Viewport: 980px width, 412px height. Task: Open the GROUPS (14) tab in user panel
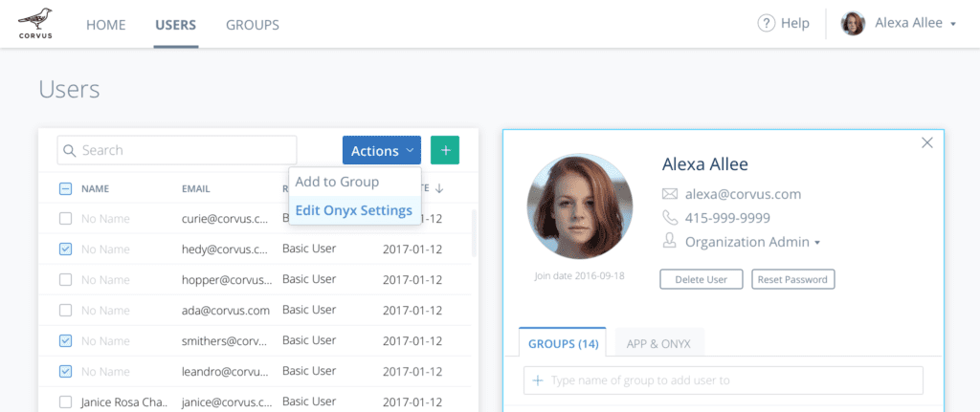pos(563,342)
